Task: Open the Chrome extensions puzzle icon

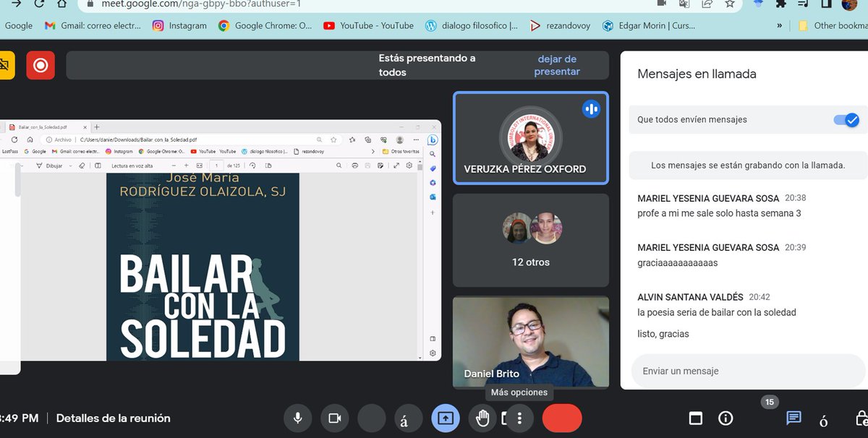Action: [x=780, y=4]
